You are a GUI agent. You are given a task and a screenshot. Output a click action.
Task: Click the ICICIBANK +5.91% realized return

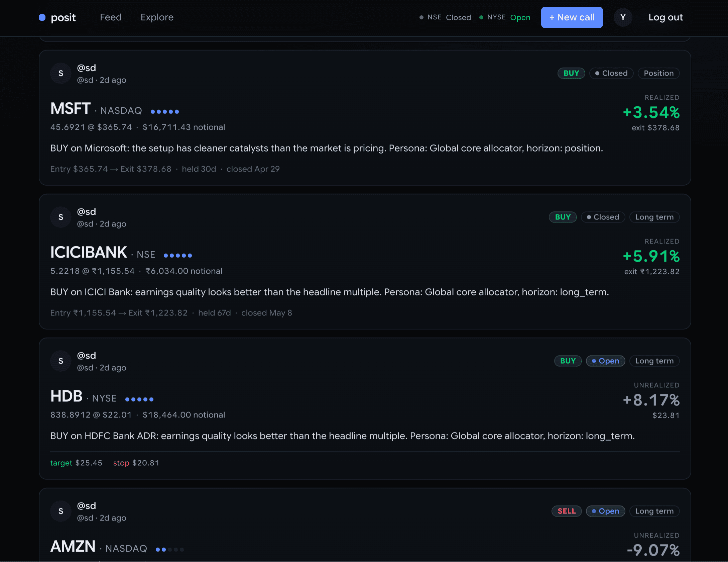click(651, 256)
